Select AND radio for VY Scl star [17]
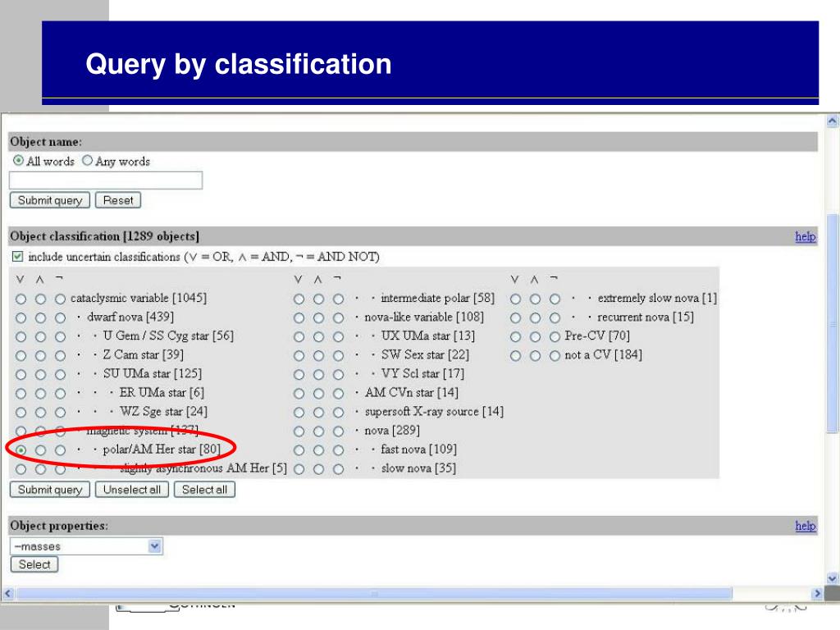 tap(319, 374)
